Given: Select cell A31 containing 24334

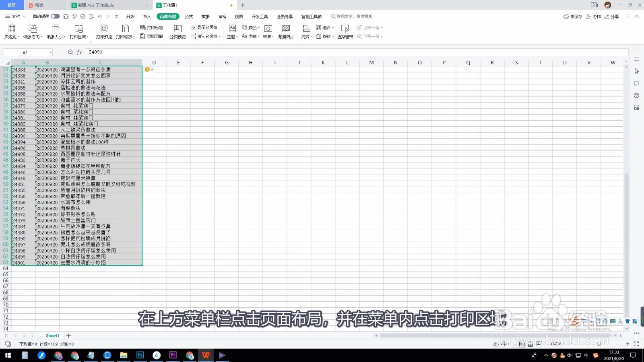Looking at the screenshot, I should [23, 70].
